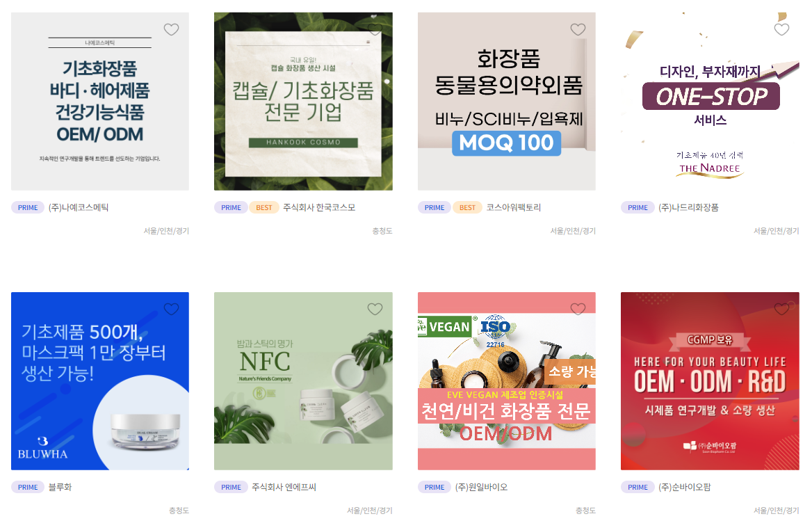Click heart on red 순바이오팜 OEM card

(x=781, y=309)
